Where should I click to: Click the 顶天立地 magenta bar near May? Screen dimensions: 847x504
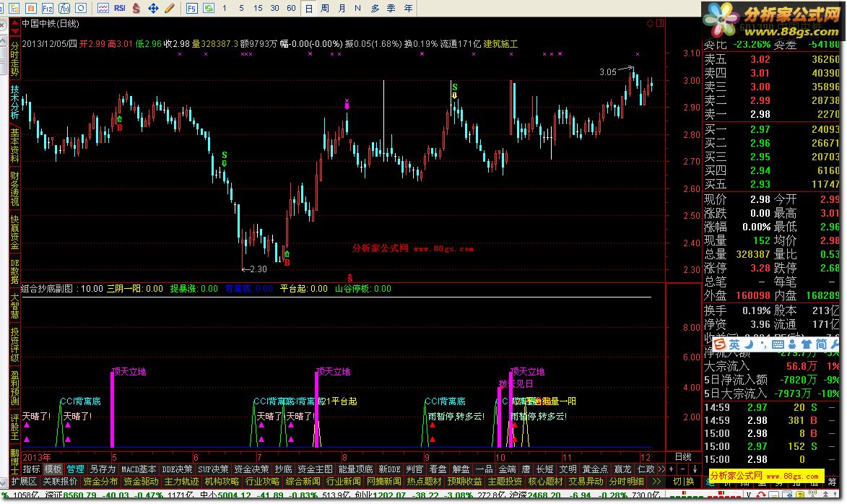pos(113,409)
